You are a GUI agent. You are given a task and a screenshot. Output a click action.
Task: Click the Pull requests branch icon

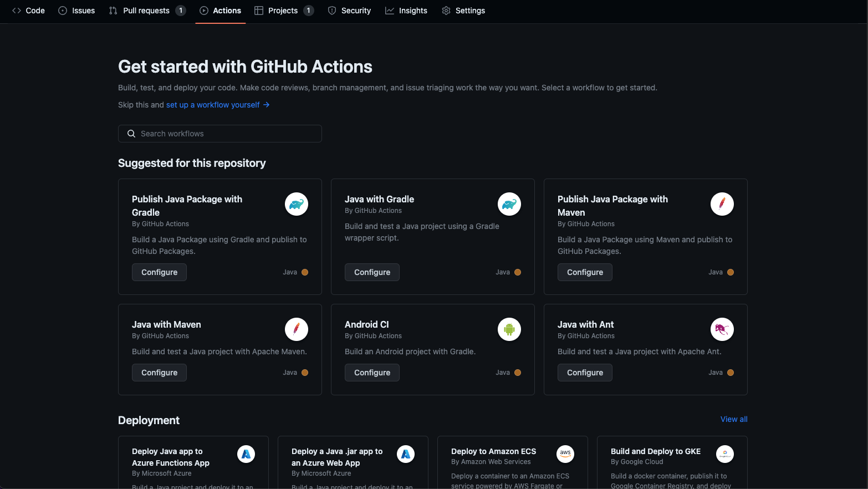[x=113, y=11]
